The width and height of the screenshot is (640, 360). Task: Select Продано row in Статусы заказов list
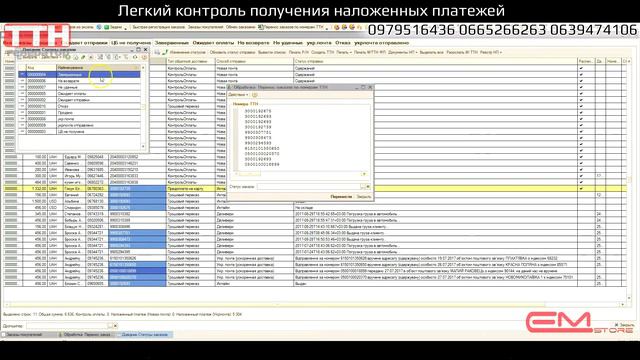tap(79, 113)
